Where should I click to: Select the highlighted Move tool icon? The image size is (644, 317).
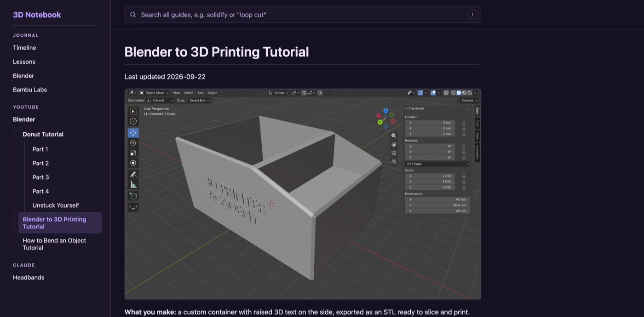pos(133,133)
